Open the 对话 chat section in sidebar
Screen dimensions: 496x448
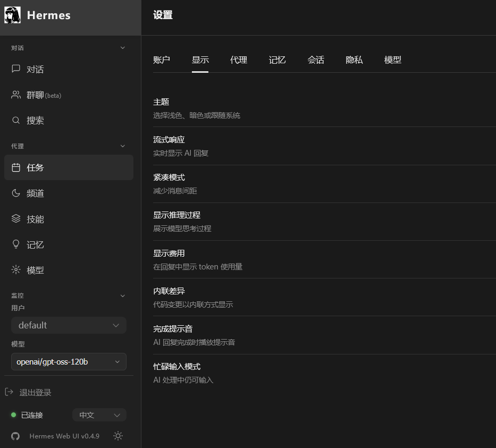coord(35,69)
